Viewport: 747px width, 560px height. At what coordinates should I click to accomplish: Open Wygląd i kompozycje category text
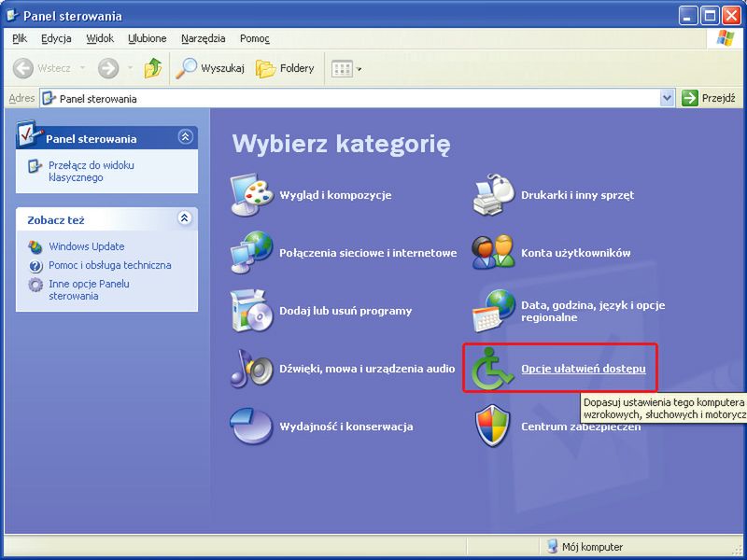[335, 195]
